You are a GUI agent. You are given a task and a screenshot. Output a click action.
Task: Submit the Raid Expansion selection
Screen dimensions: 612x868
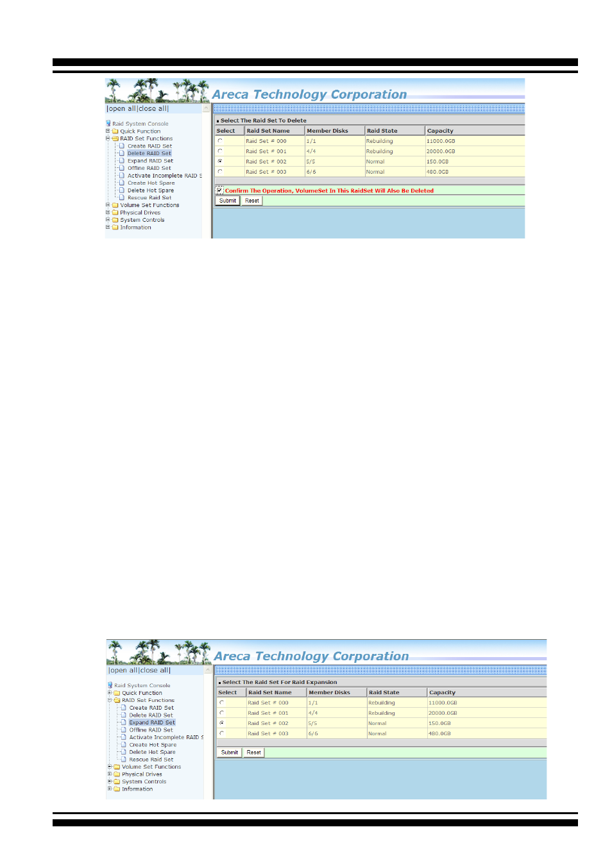click(x=230, y=753)
